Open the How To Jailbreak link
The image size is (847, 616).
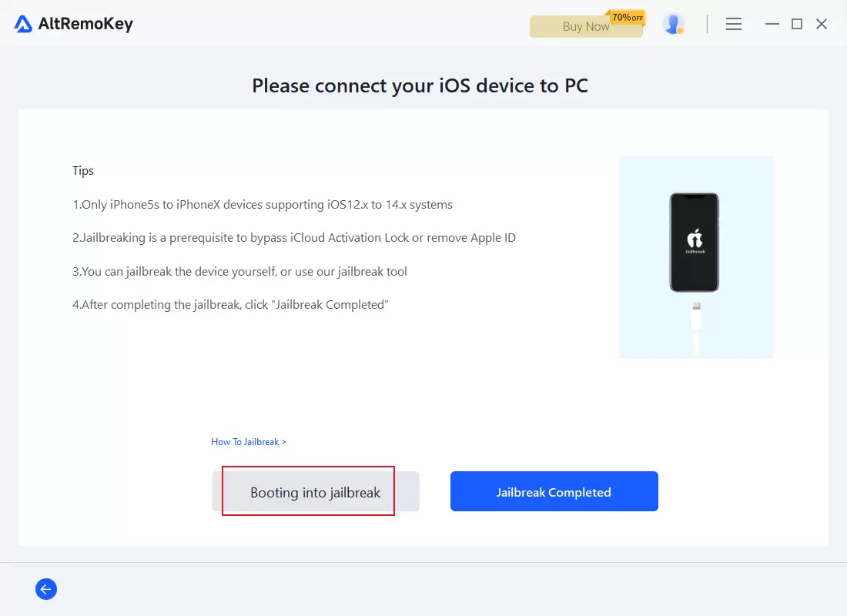(x=249, y=442)
